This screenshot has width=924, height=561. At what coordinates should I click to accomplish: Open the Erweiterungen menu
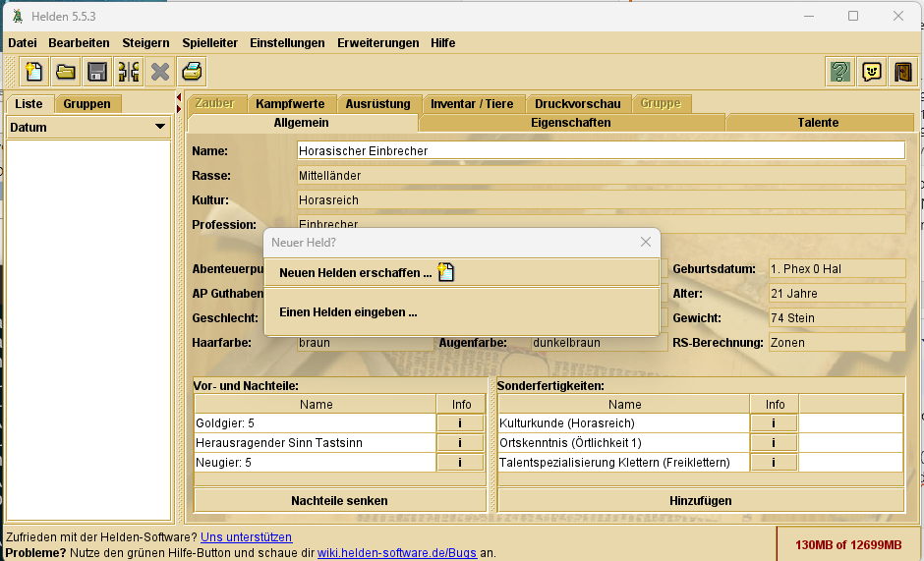click(378, 43)
